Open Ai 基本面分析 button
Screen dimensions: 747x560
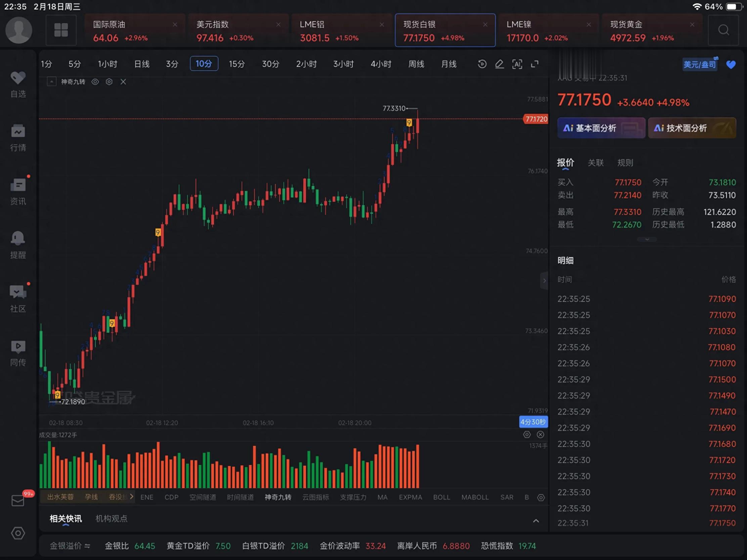[601, 128]
